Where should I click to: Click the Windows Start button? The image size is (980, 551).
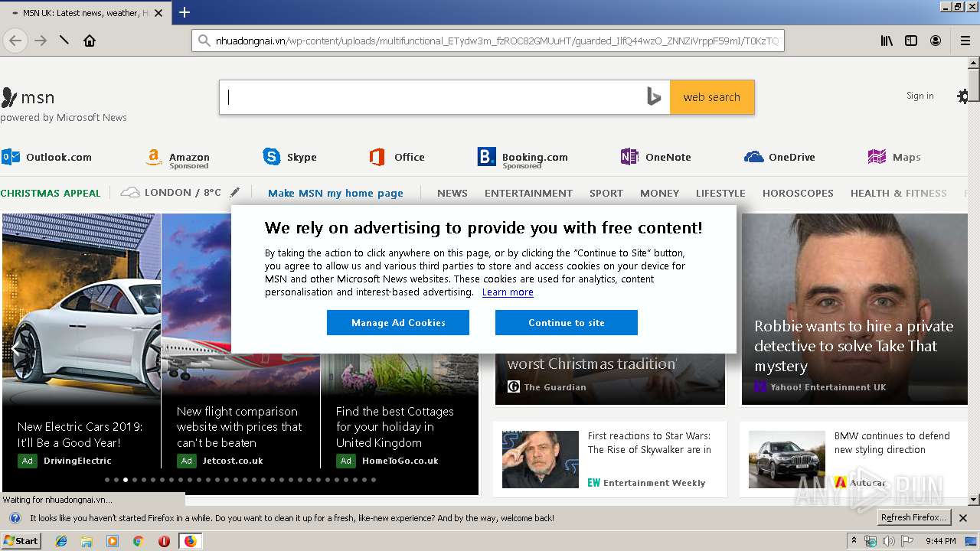[x=21, y=541]
